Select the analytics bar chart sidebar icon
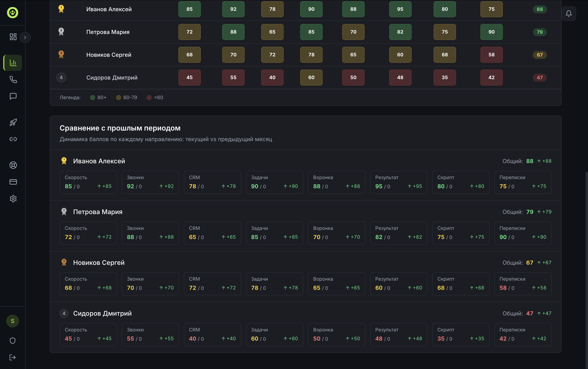The height and width of the screenshot is (369, 588). tap(13, 63)
